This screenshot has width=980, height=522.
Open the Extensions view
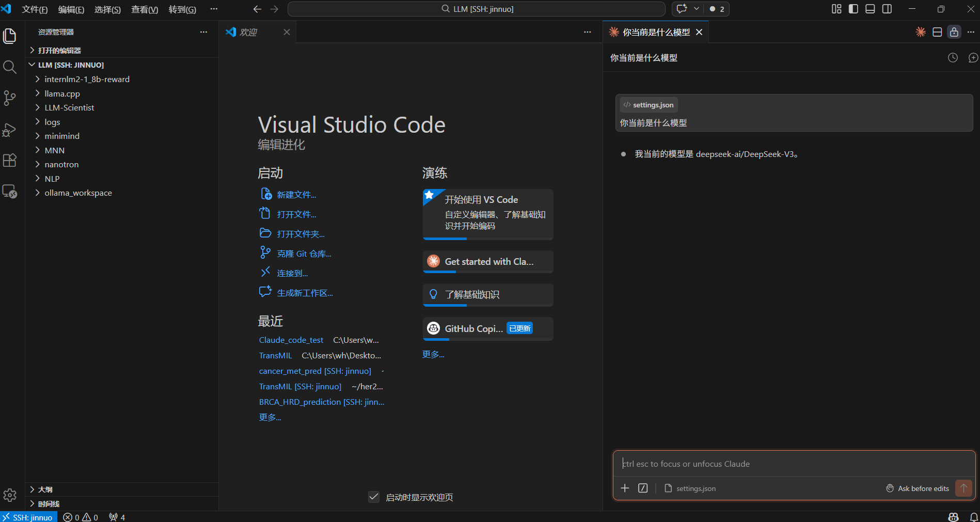click(10, 161)
